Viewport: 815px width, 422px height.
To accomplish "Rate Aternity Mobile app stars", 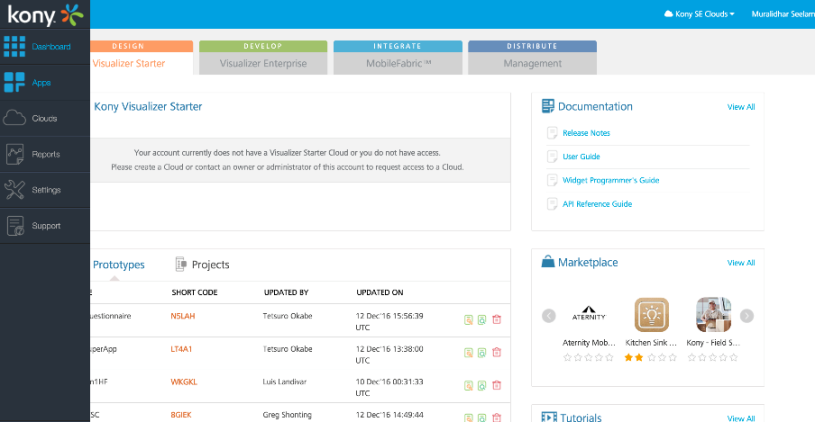I will [x=588, y=358].
